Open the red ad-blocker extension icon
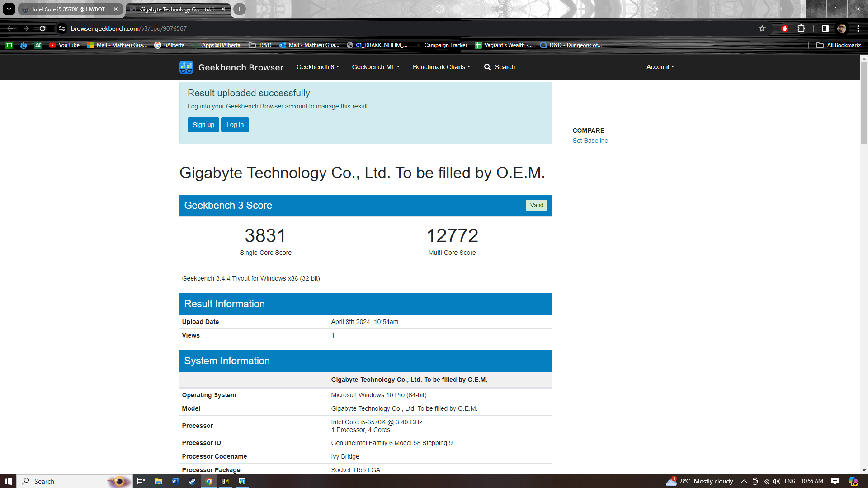Viewport: 868px width, 488px height. click(785, 28)
